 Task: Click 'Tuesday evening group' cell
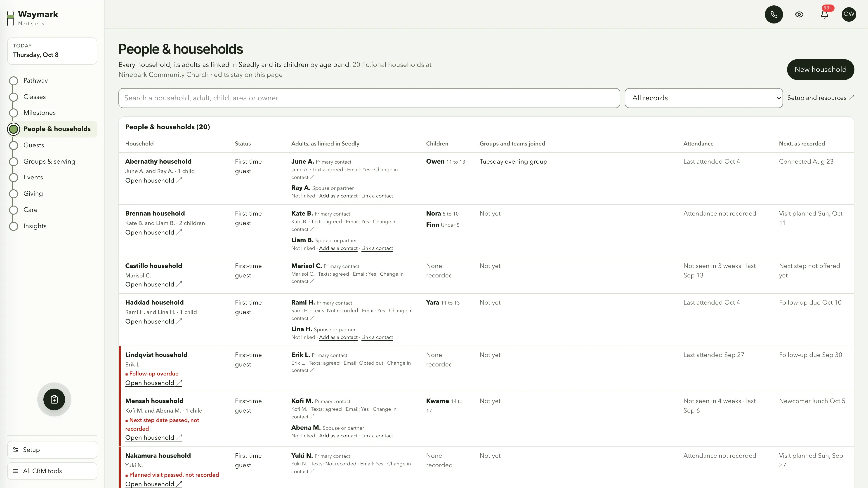[513, 162]
